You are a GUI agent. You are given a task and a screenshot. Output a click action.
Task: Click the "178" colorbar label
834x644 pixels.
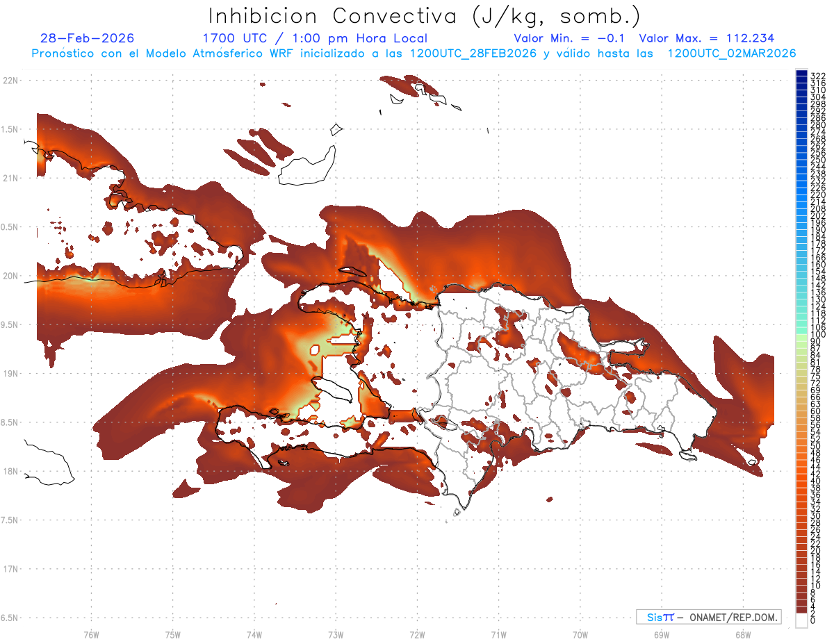tap(818, 244)
